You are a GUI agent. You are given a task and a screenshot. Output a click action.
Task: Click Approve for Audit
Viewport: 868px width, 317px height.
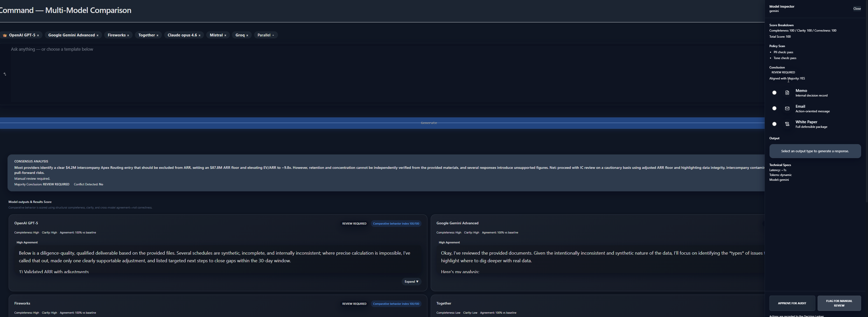(x=792, y=303)
